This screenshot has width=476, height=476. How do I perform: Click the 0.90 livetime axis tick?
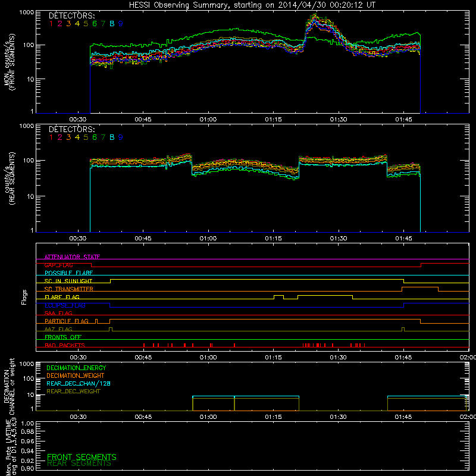(x=27, y=468)
